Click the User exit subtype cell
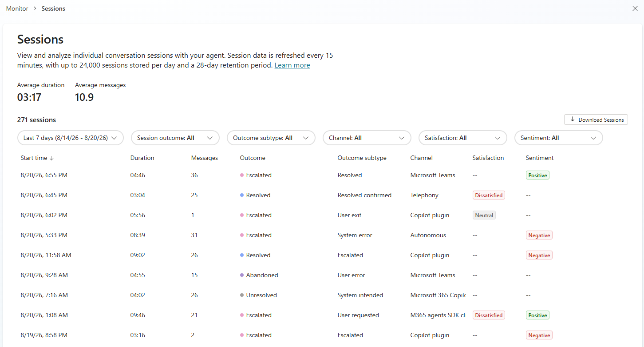 coord(349,215)
